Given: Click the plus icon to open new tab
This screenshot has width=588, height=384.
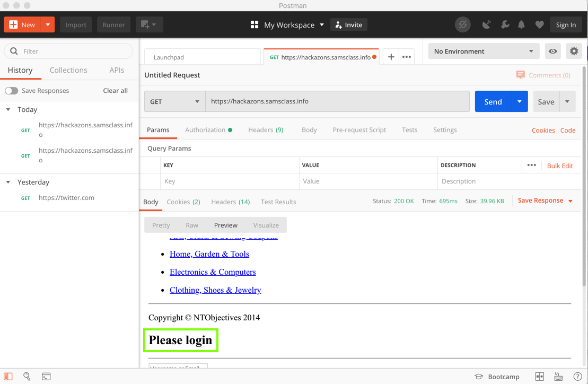Looking at the screenshot, I should (x=391, y=57).
